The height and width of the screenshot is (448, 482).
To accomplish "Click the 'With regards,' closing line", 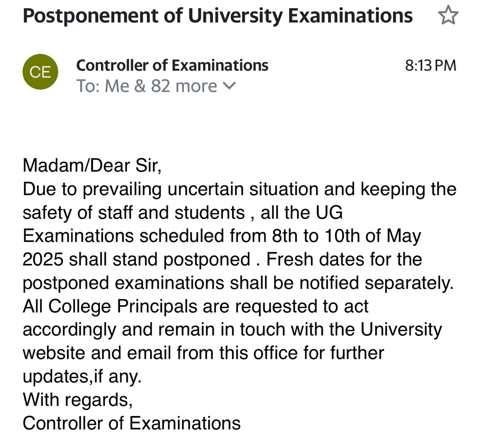I will point(78,400).
